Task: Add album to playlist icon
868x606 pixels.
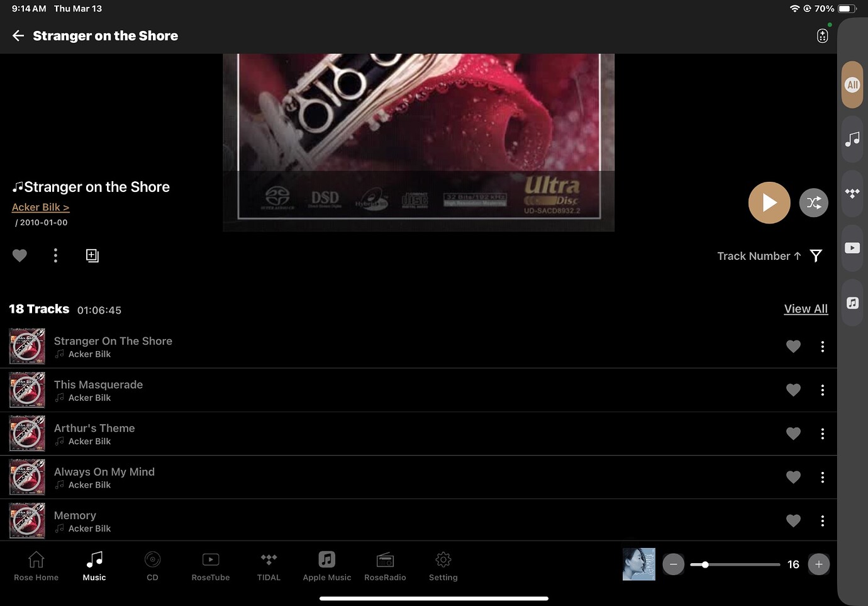Action: coord(92,255)
